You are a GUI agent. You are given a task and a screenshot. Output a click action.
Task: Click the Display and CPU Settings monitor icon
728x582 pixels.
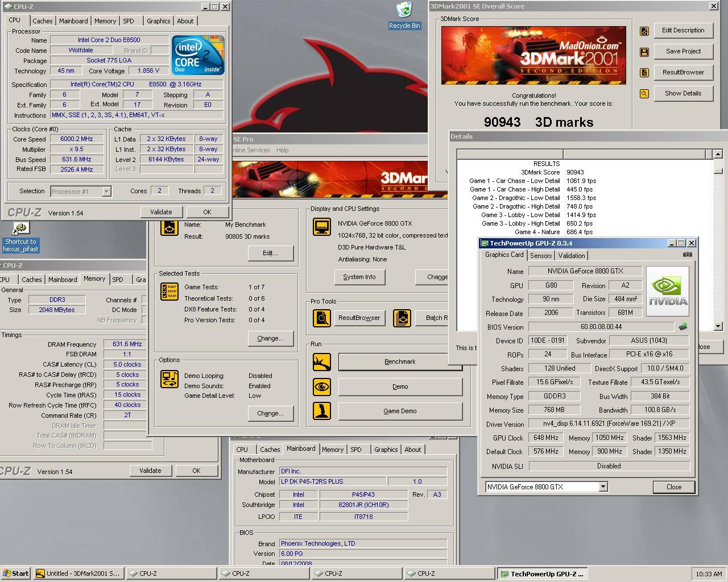[x=322, y=227]
